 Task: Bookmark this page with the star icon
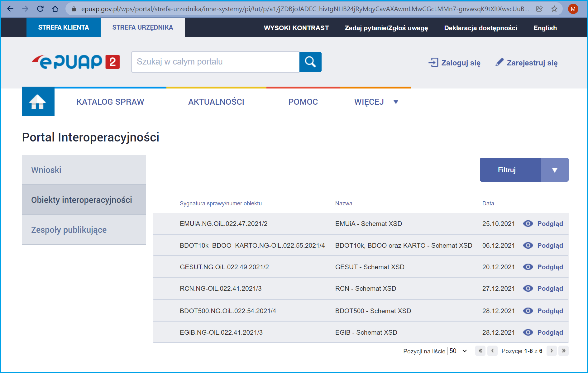coord(554,9)
